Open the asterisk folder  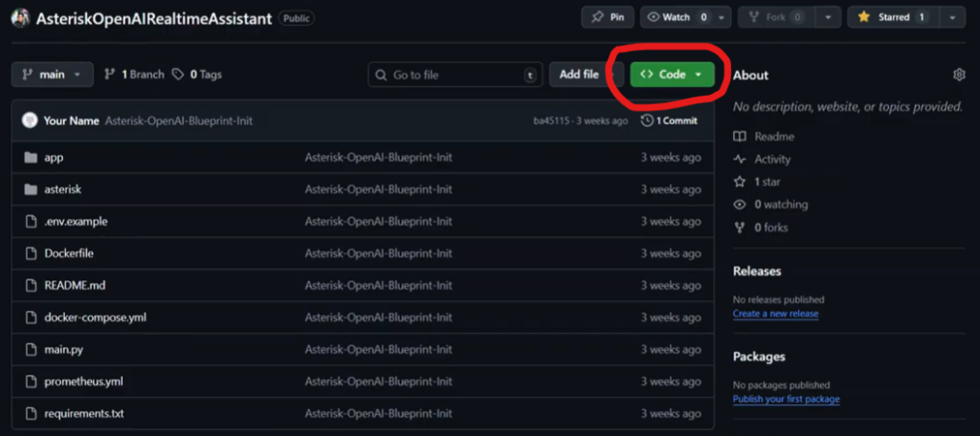62,189
